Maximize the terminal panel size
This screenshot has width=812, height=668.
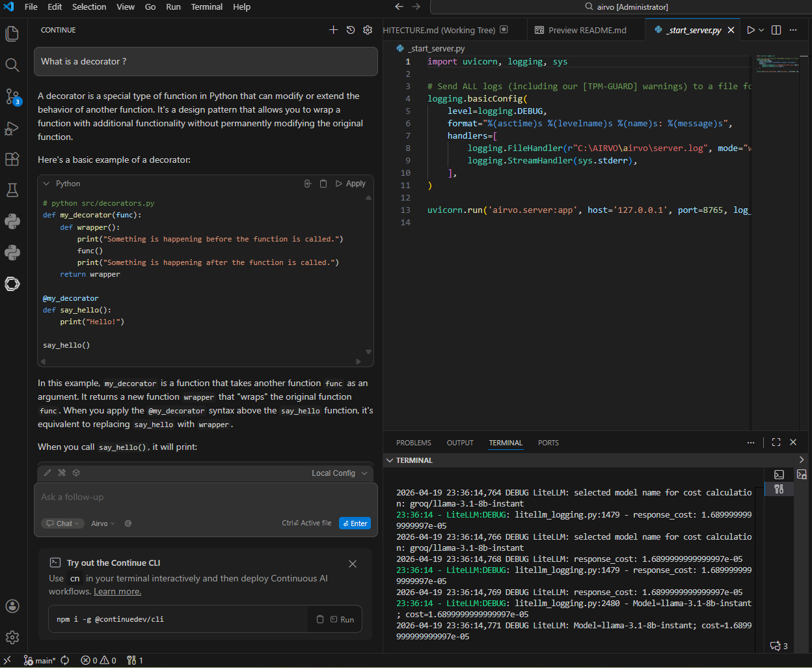tap(776, 442)
